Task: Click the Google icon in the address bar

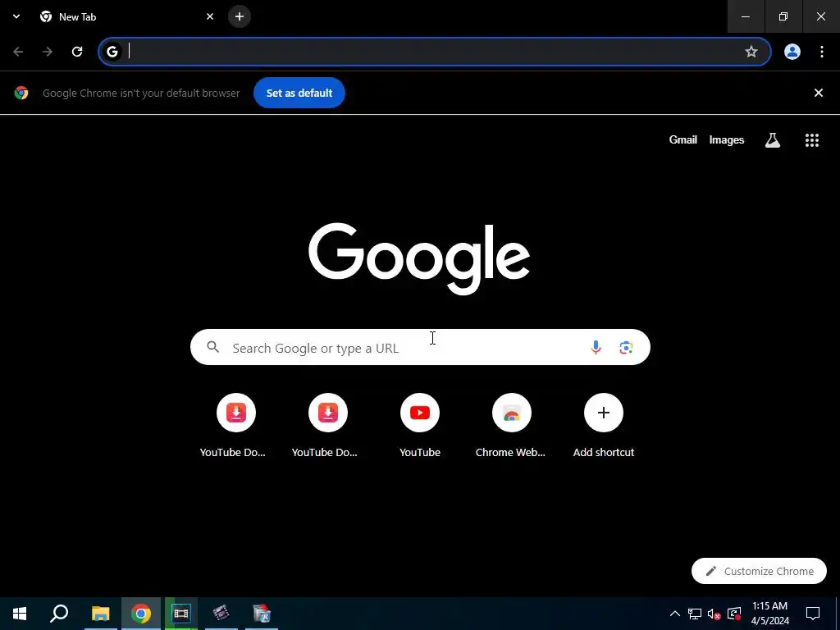Action: click(x=112, y=52)
